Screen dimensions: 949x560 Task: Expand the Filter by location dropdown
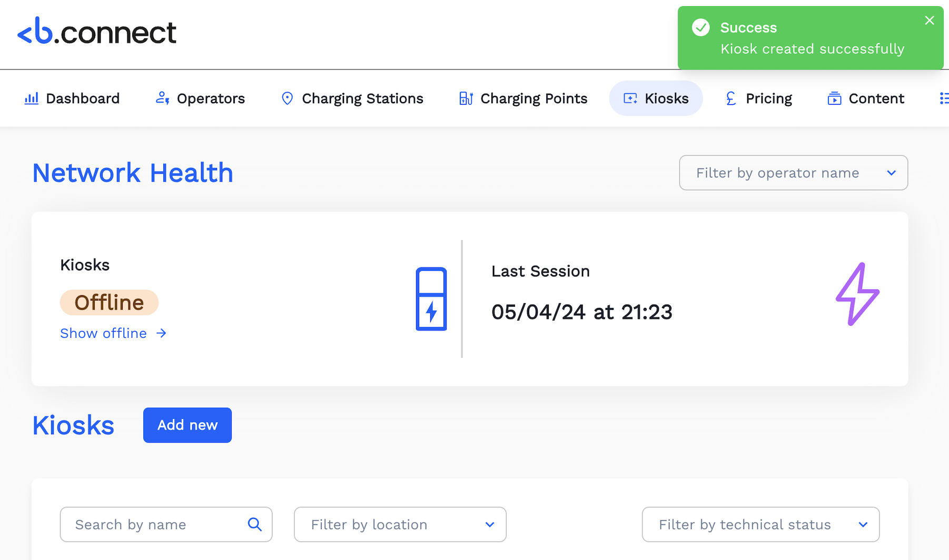400,524
